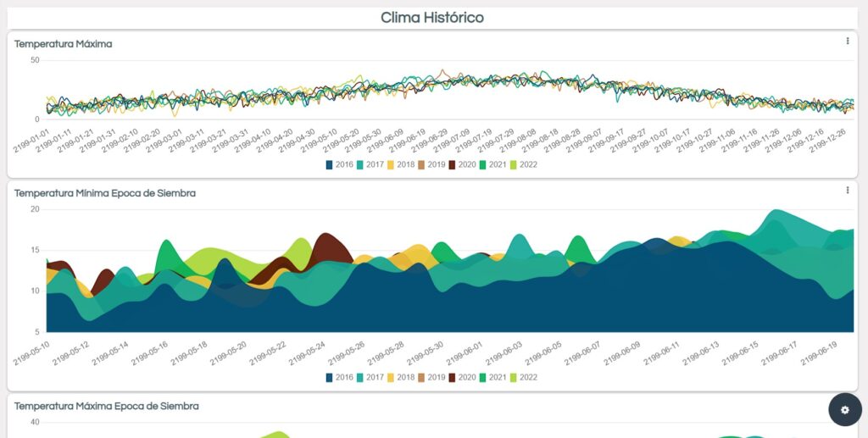Hide 2017 in Temperatura Mínima Epoca legend
Image resolution: width=868 pixels, height=438 pixels.
click(x=370, y=378)
